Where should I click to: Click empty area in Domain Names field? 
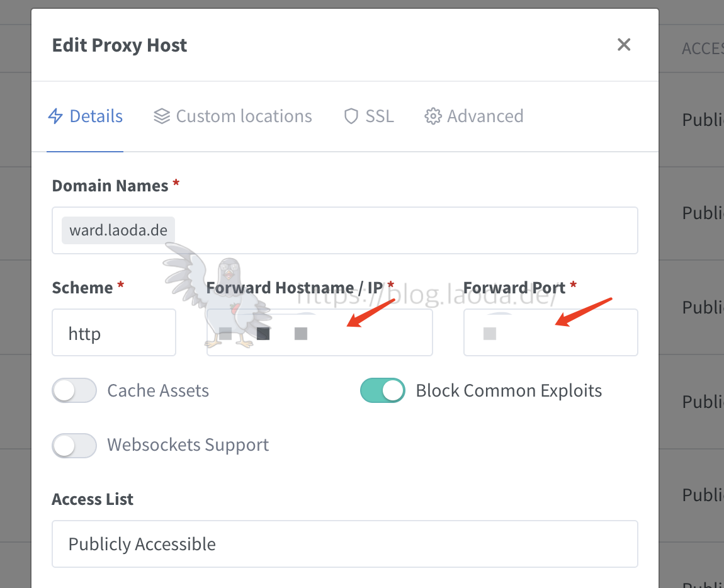point(406,230)
